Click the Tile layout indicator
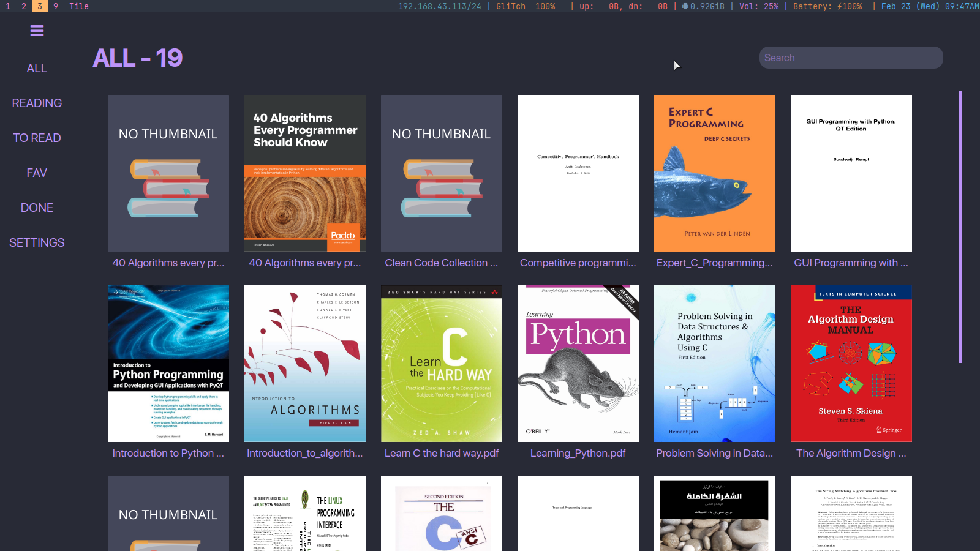The image size is (980, 551). click(79, 6)
